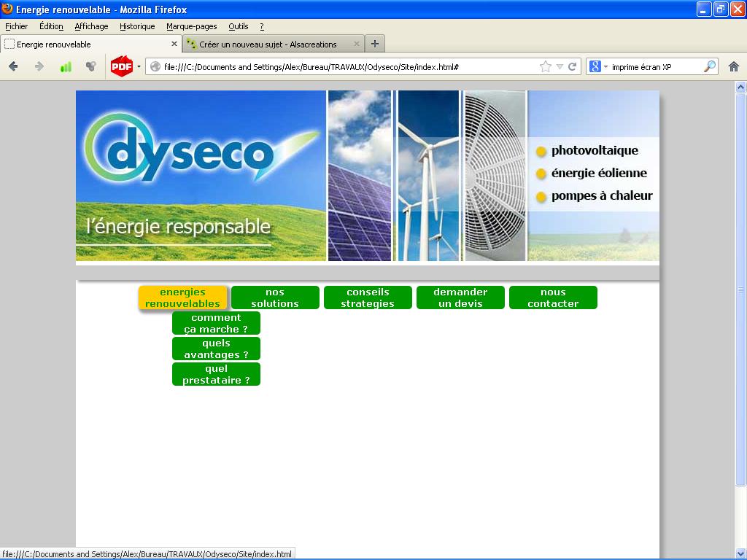Viewport: 747px width, 560px height.
Task: Open the URL history dropdown arrow
Action: [560, 66]
